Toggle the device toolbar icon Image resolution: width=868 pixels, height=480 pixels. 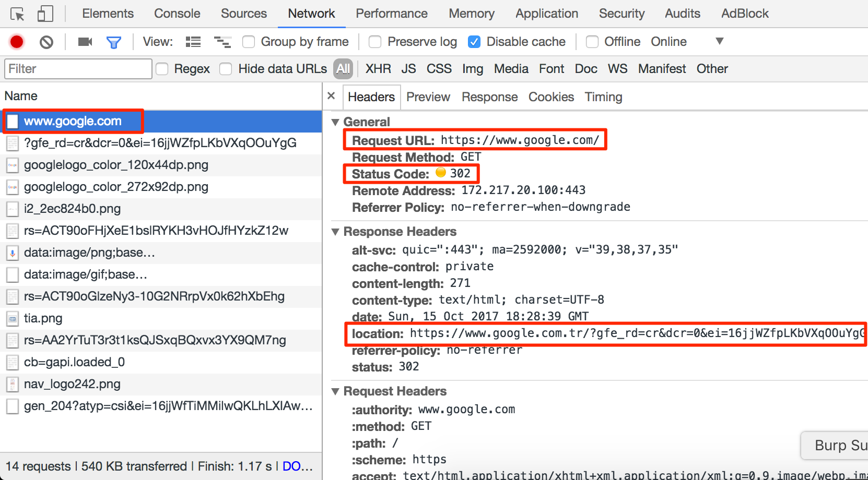point(45,14)
